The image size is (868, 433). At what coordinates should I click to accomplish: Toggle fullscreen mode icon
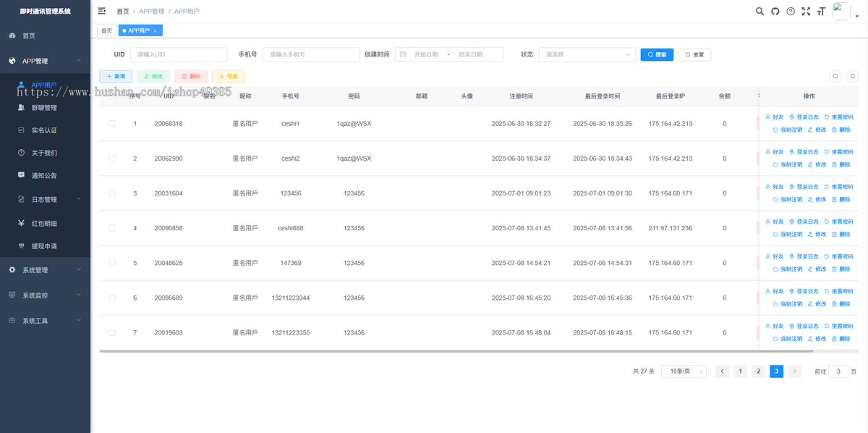click(806, 12)
